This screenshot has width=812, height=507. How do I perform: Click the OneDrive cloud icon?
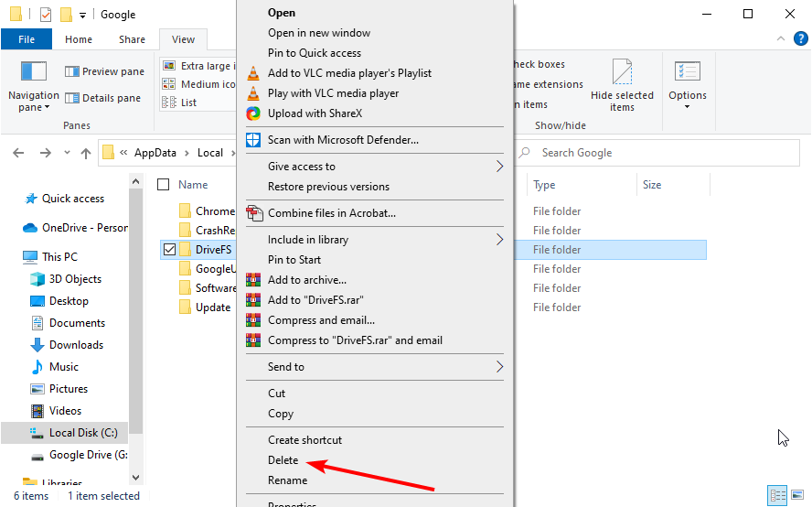(x=30, y=228)
